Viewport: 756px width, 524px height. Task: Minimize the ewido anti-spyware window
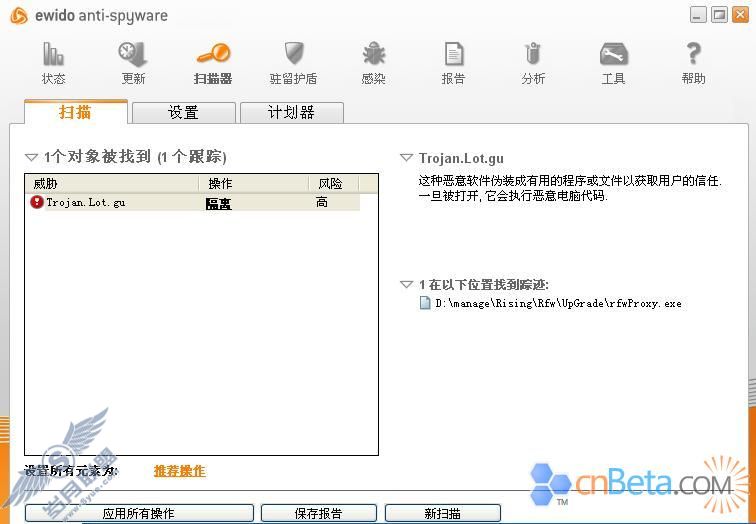698,15
